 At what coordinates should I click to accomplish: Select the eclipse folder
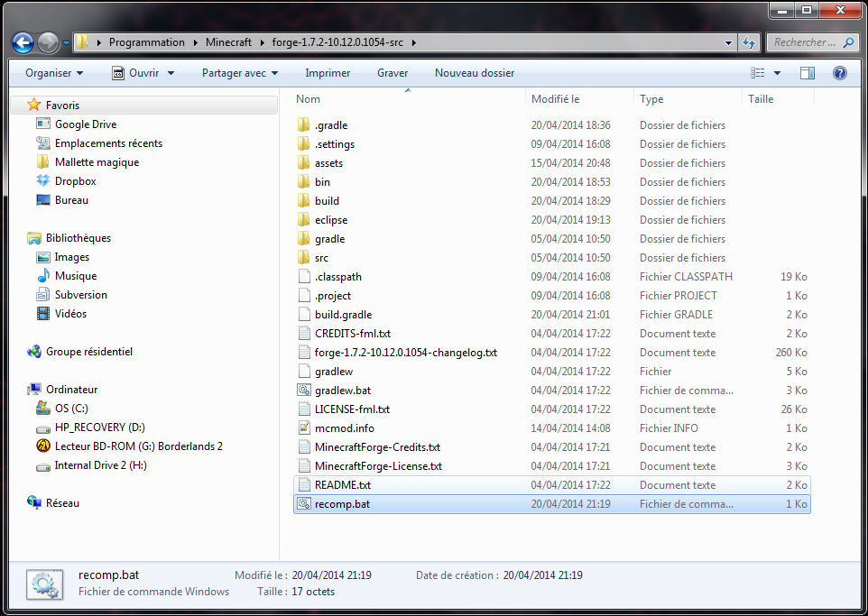330,220
